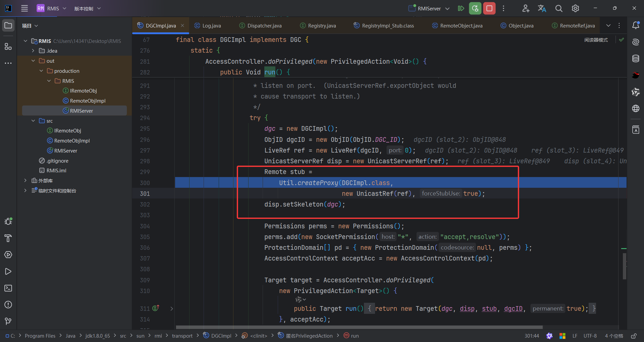
Task: Change UTF-8 file encoding
Action: pyautogui.click(x=590, y=336)
